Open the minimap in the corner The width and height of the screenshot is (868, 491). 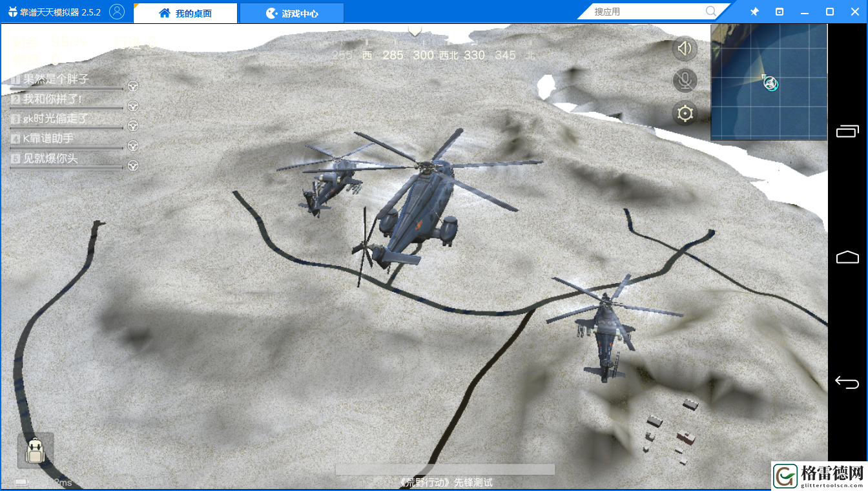point(769,82)
